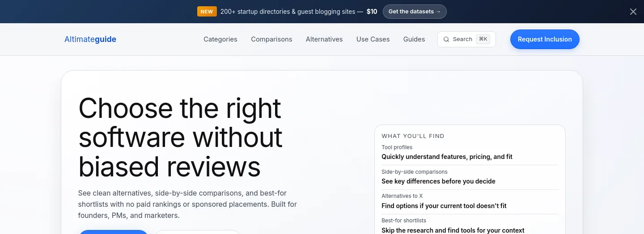Click the "Tool profiles" label
The height and width of the screenshot is (234, 644).
pos(397,147)
